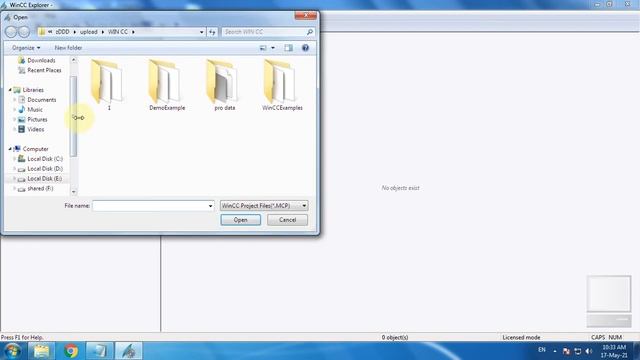Collapse the Libraries tree node
This screenshot has width=640, height=360.
tap(10, 90)
